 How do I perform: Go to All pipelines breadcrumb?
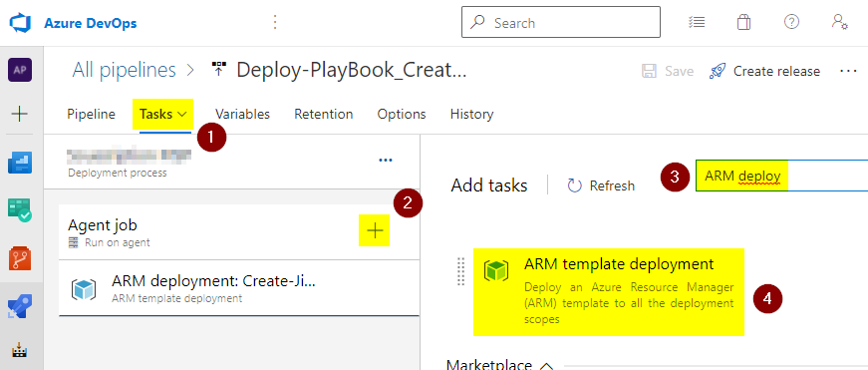[x=124, y=71]
